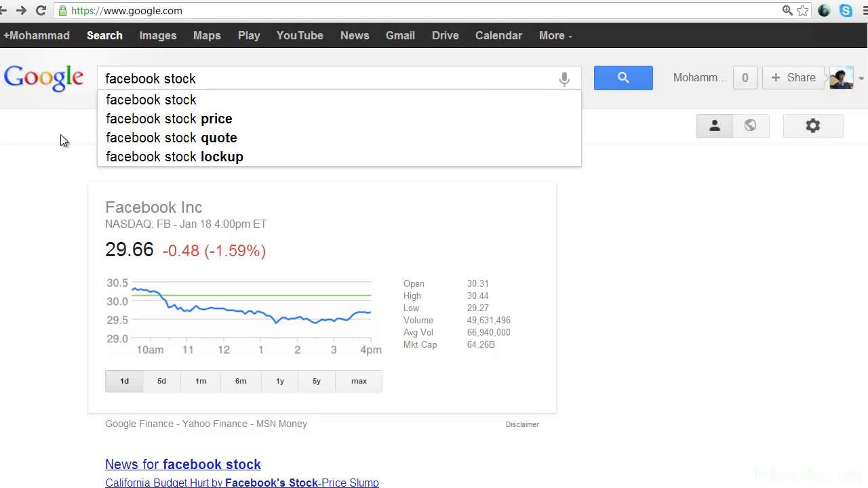
Task: Open the YouTube item in the top bar
Action: (300, 35)
